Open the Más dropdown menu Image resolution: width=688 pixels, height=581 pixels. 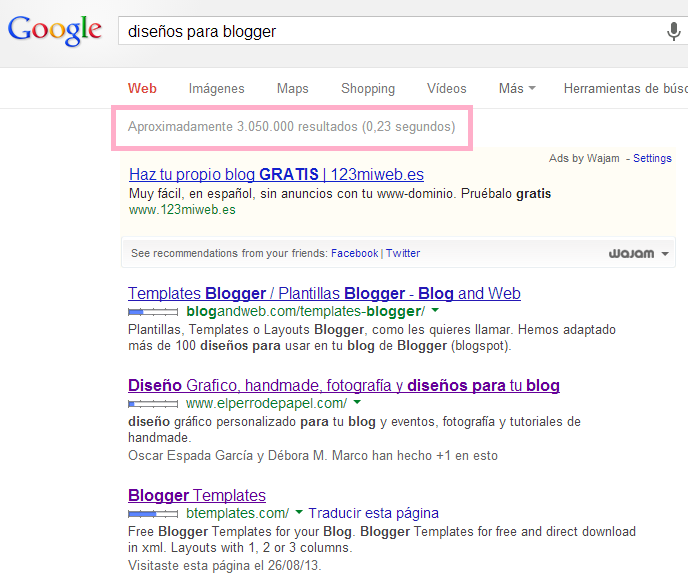517,89
